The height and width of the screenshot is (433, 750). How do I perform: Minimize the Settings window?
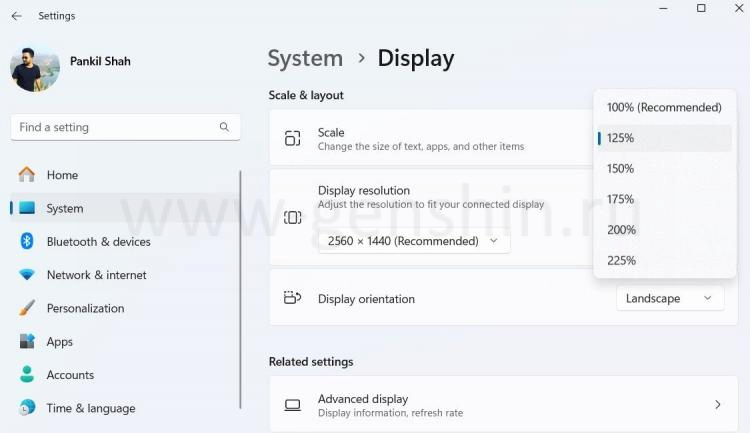click(x=663, y=8)
